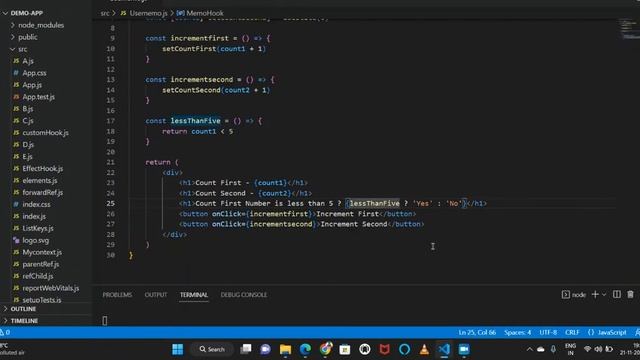Split the terminal panel
The width and height of the screenshot is (640, 360).
click(x=617, y=294)
